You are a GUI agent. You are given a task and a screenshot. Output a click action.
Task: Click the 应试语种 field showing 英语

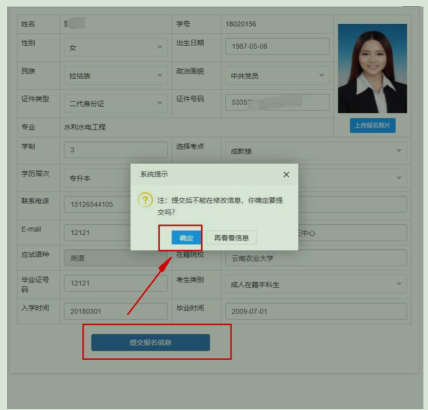pos(116,258)
